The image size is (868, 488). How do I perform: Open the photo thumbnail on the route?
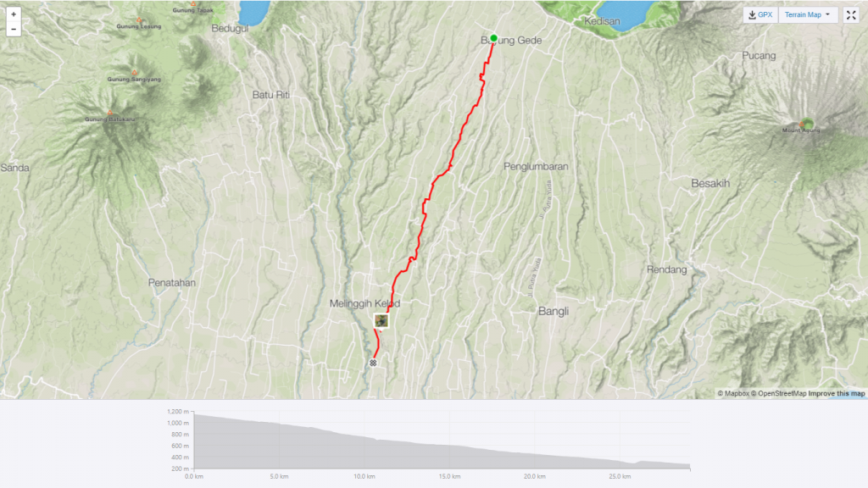(x=381, y=320)
